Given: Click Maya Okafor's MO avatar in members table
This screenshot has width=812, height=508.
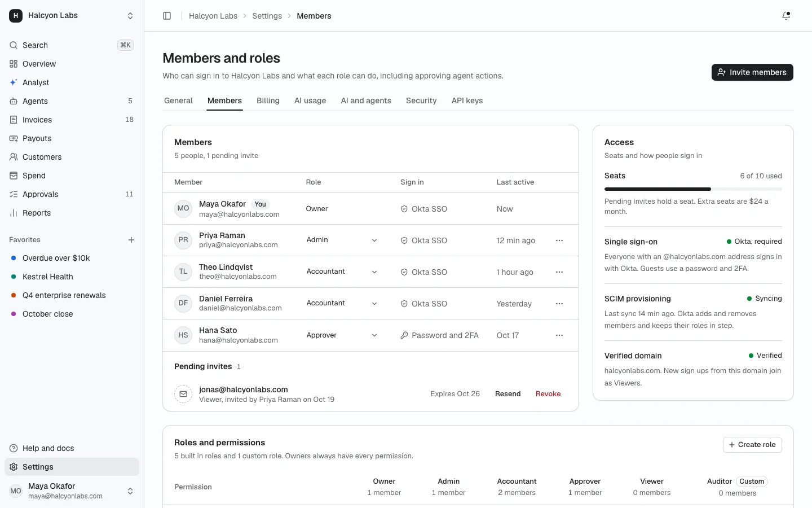Looking at the screenshot, I should pos(183,209).
